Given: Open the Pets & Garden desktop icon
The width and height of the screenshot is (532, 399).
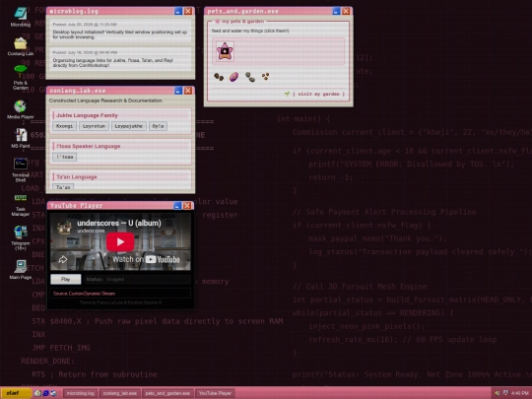Looking at the screenshot, I should tap(21, 78).
